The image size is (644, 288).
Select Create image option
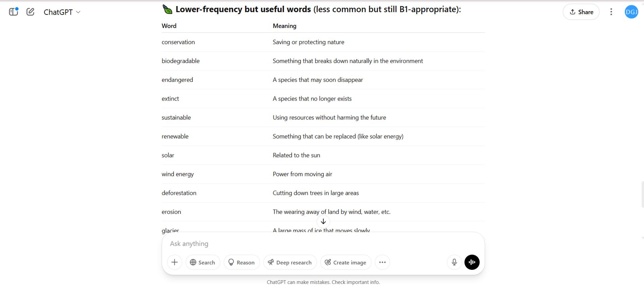click(x=345, y=262)
